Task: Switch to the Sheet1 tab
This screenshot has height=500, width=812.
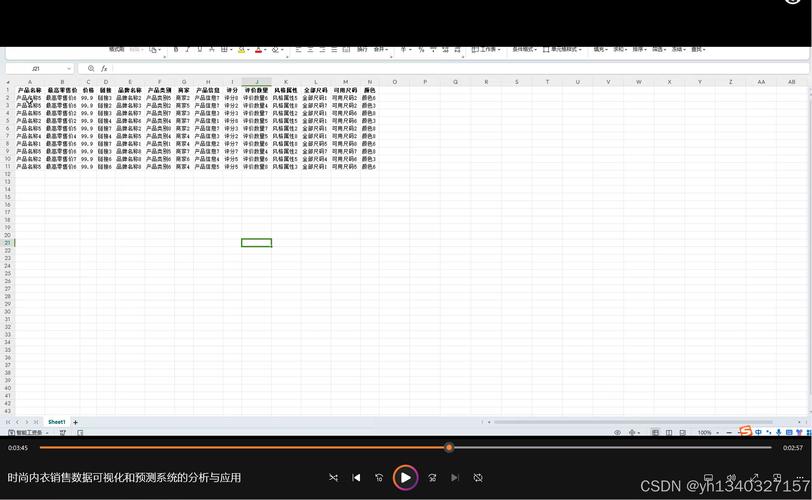Action: (56, 422)
